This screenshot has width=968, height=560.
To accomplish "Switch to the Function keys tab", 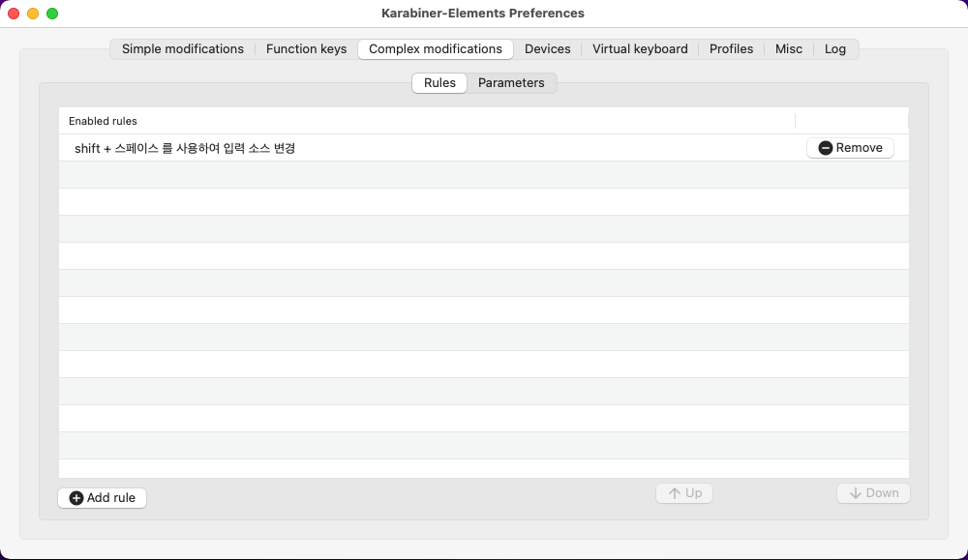I will coord(306,49).
